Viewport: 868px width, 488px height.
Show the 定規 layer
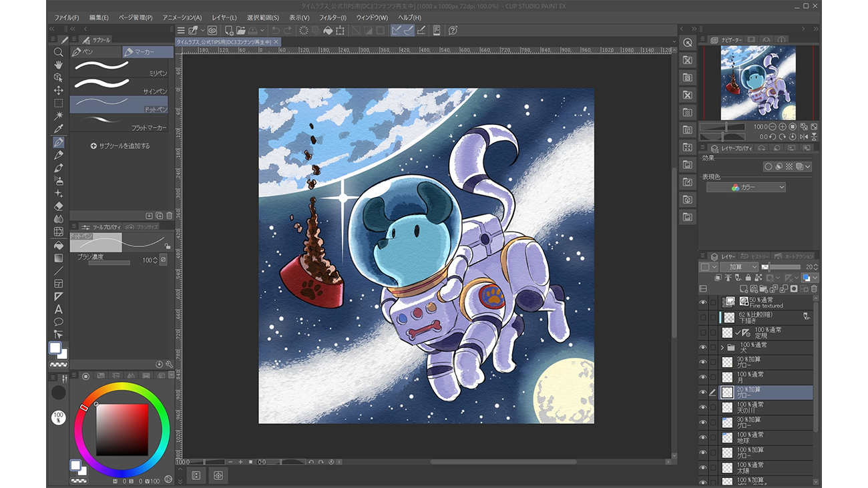coord(703,332)
